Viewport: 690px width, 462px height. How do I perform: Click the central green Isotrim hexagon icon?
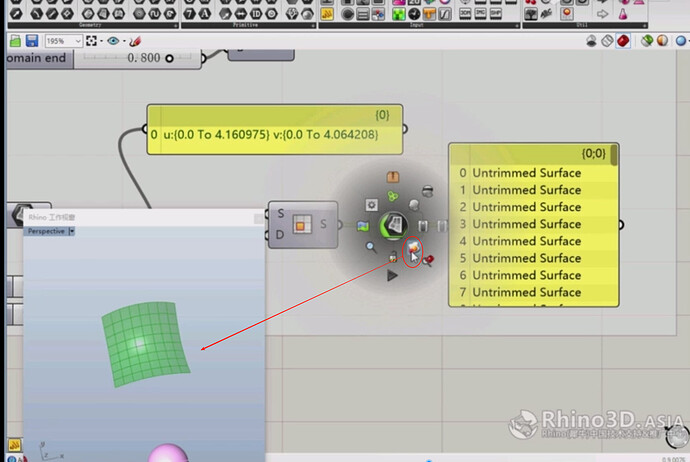pyautogui.click(x=393, y=226)
